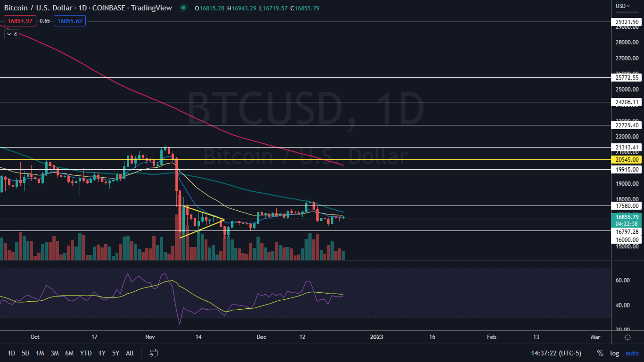Click the Bitcoin / U.S. Dollar symbol title
The image size is (644, 362).
point(38,8)
